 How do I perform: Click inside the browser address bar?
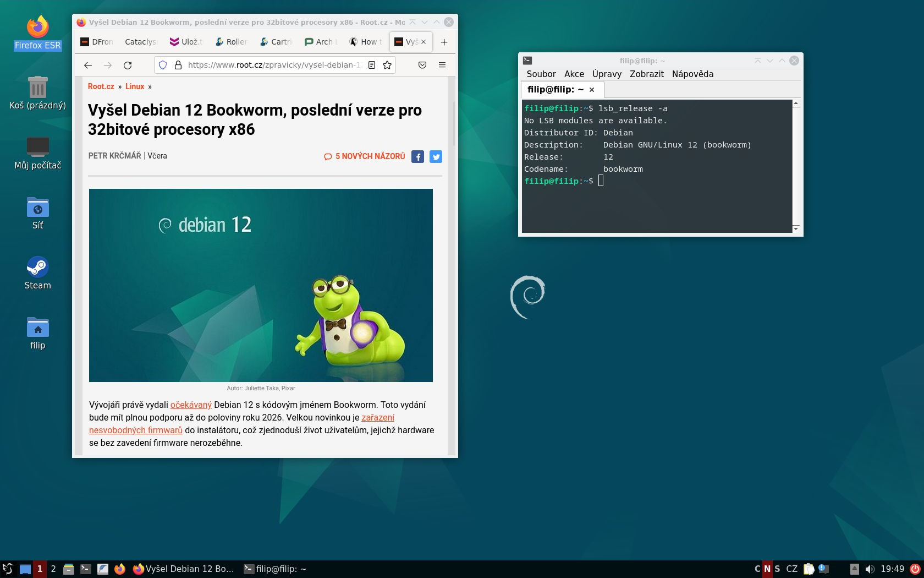264,65
